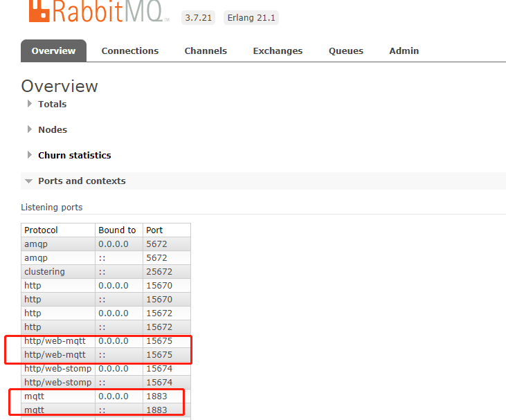Click the Bound to column header

point(117,230)
